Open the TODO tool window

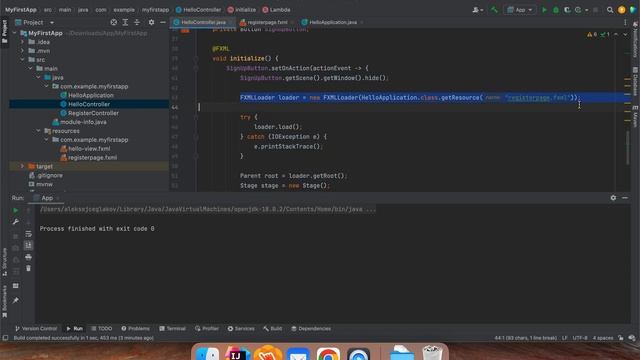(101, 329)
